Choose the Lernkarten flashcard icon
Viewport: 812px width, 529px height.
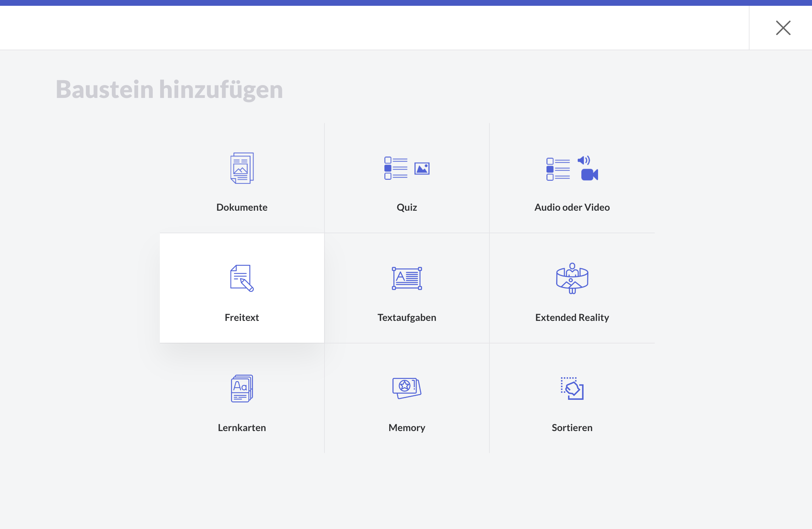click(242, 389)
